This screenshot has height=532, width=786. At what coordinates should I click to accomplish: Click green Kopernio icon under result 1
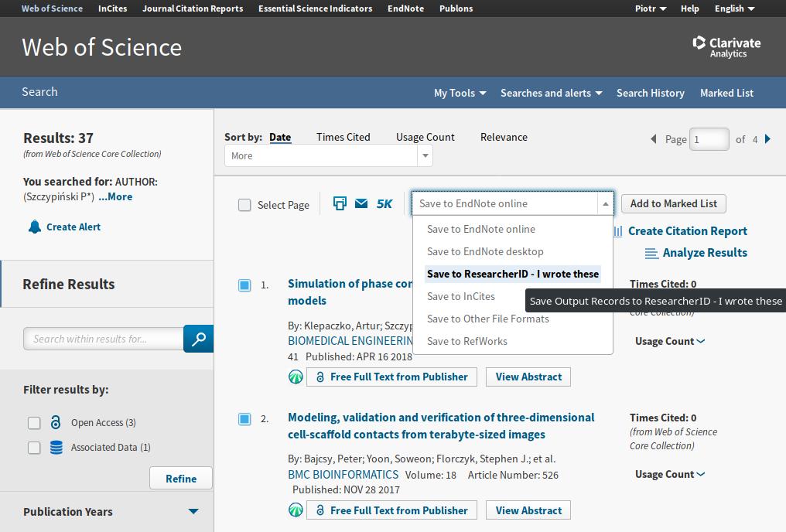296,377
